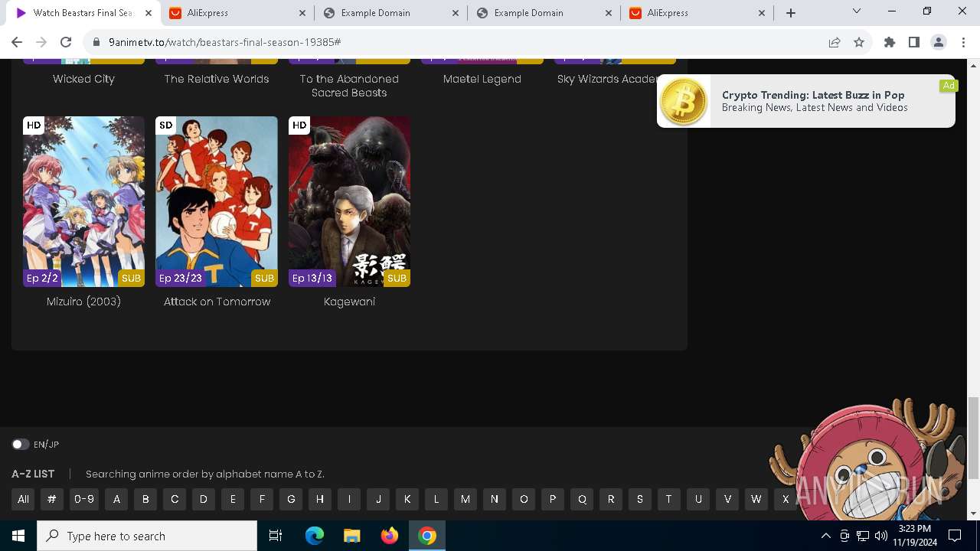Open the Wicked City title link

[83, 79]
